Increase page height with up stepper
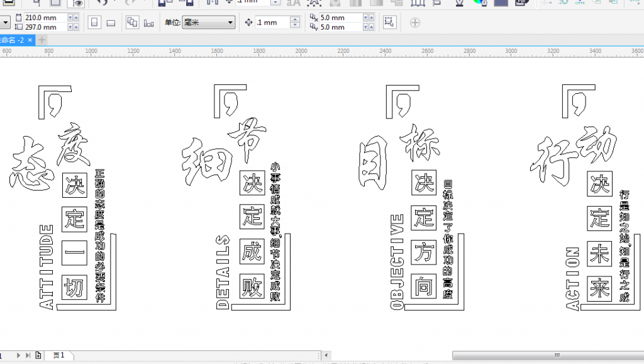This screenshot has height=364, width=644. pyautogui.click(x=75, y=27)
